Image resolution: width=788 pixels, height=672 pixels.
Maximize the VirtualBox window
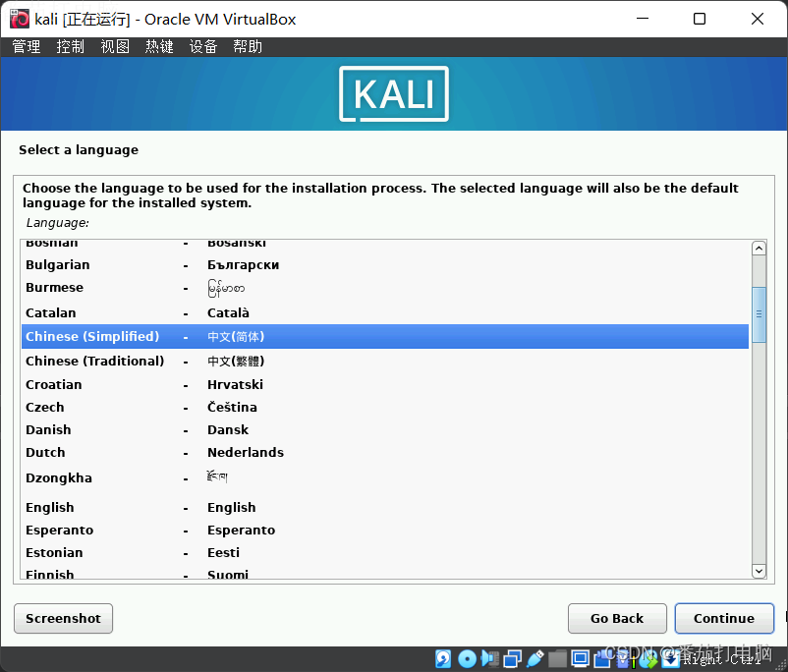click(700, 19)
